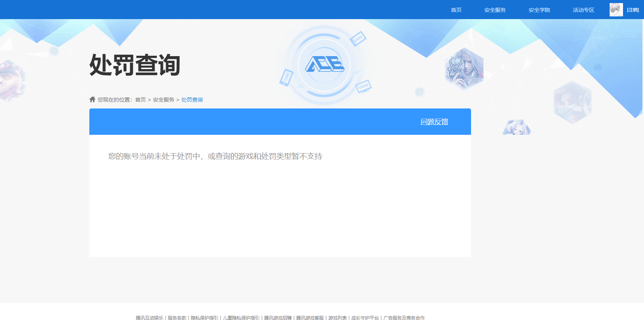Viewport: 644px width, 320px height.
Task: Click 处罚查询 in the breadcrumb
Action: click(x=192, y=100)
